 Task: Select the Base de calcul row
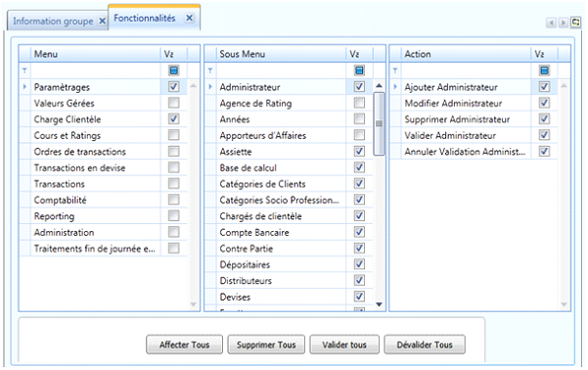coord(289,167)
